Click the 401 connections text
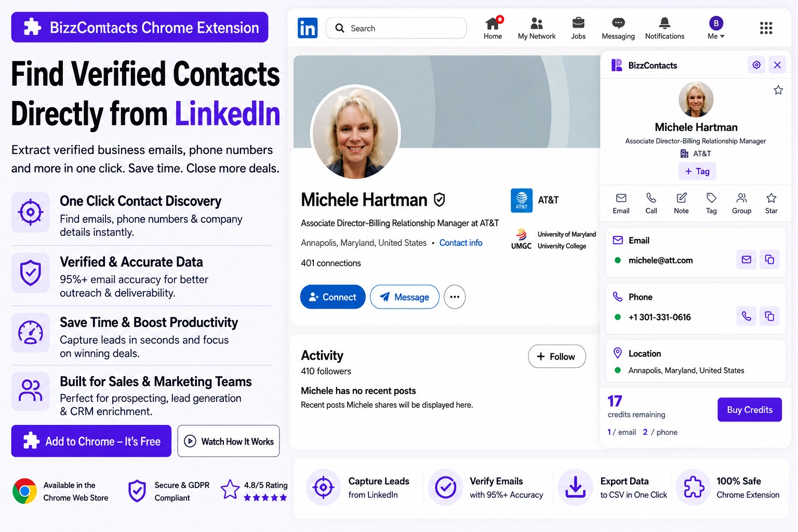Image resolution: width=798 pixels, height=532 pixels. (331, 263)
